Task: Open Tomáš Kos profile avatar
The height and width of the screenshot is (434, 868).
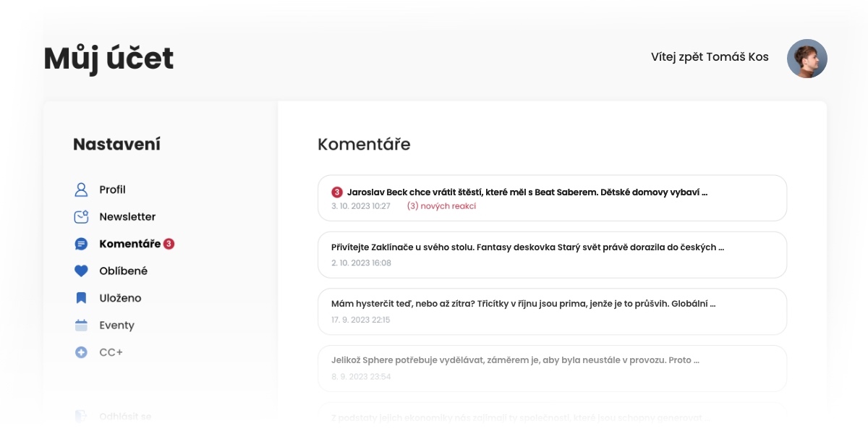Action: point(807,59)
